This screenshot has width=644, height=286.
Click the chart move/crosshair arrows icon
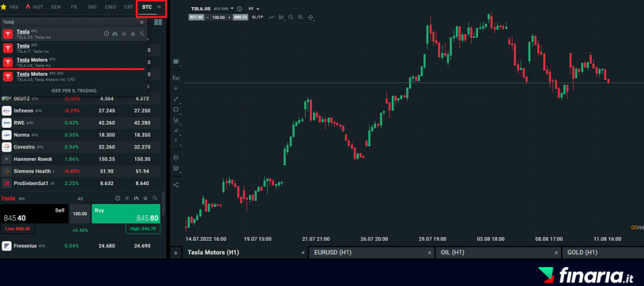coord(311,17)
